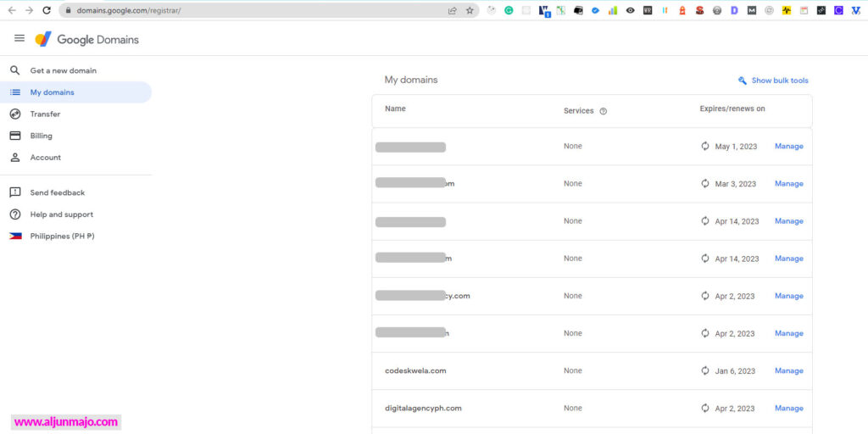The image size is (868, 434).
Task: Click the eye extension icon
Action: click(630, 10)
